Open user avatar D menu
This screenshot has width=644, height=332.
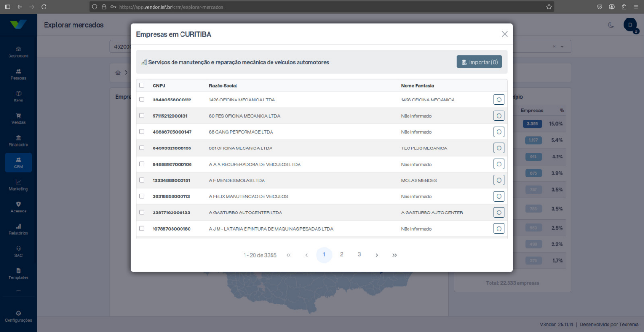click(x=630, y=25)
